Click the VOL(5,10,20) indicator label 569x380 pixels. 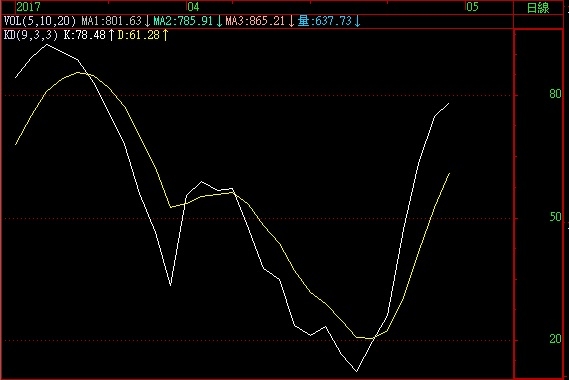[x=40, y=21]
